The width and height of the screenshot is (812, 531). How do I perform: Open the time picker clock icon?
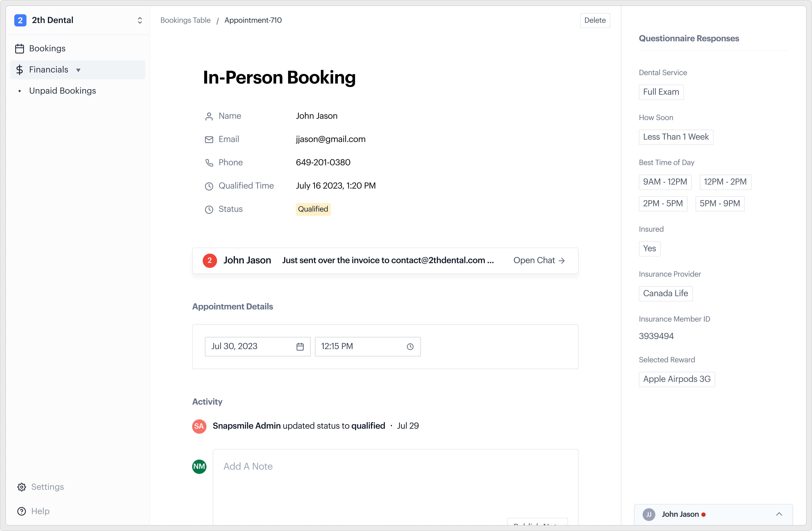pyautogui.click(x=410, y=347)
